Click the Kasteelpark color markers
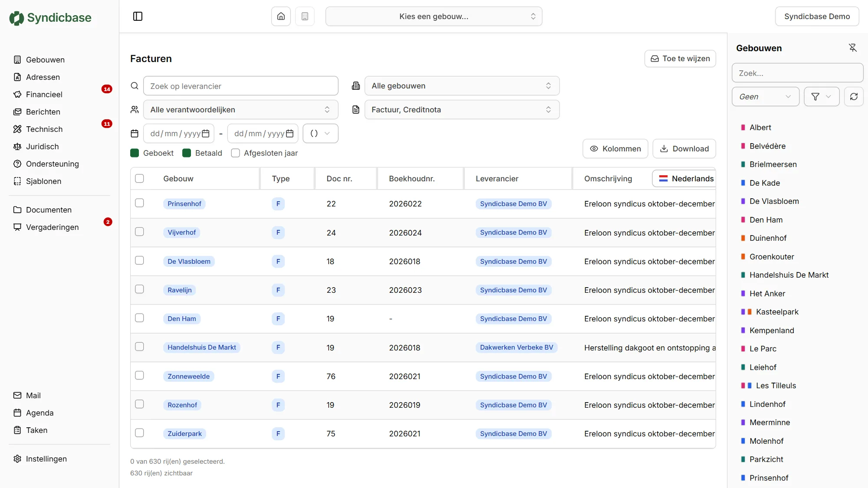The width and height of the screenshot is (868, 488). coord(746,312)
